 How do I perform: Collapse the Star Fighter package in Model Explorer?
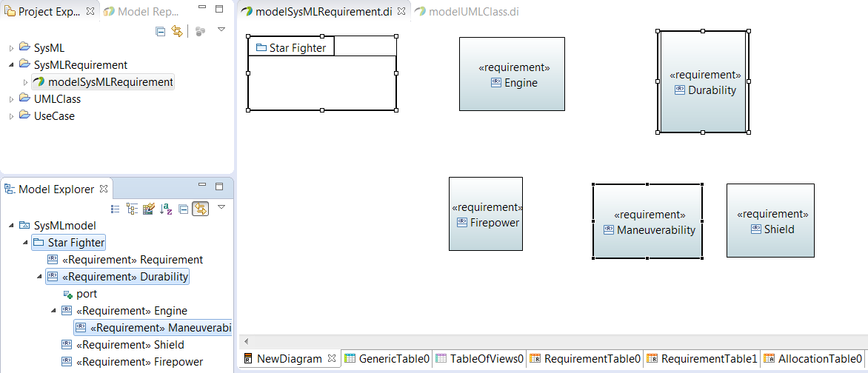point(25,243)
